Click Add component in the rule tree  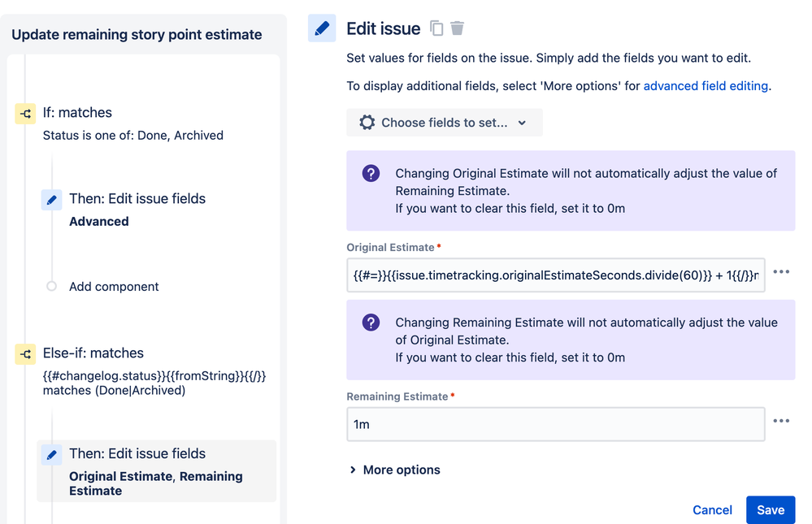tap(114, 287)
